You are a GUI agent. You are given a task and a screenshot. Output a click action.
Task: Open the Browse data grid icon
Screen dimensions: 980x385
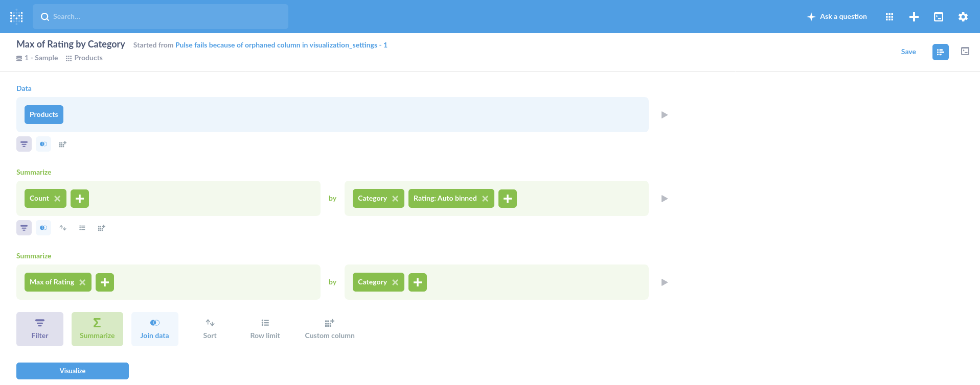pos(890,17)
